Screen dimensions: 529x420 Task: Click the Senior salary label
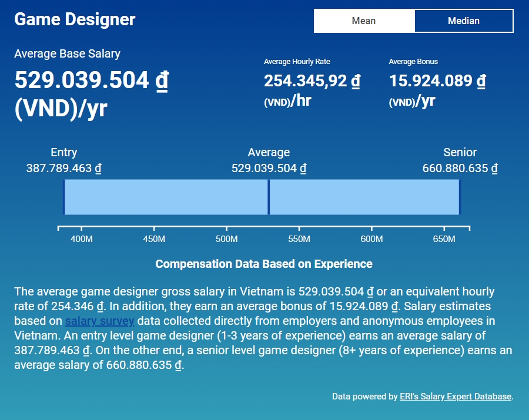pyautogui.click(x=460, y=152)
